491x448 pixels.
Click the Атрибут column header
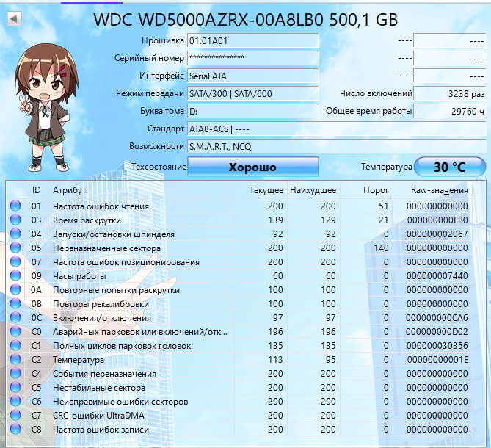coord(141,190)
